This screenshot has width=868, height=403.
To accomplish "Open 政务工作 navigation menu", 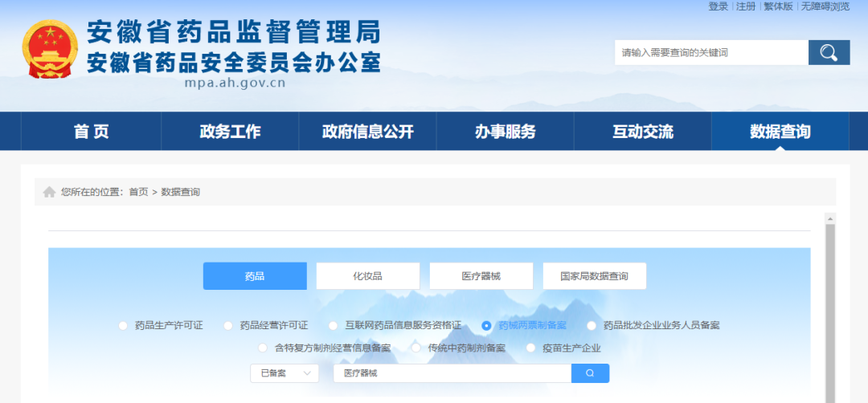I will pos(230,132).
